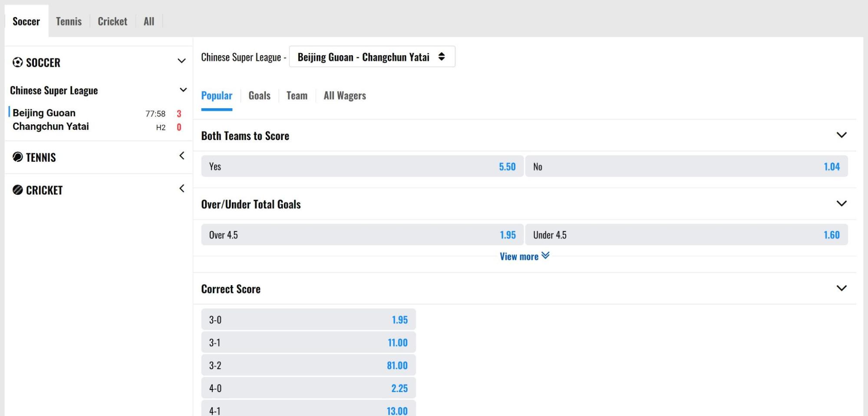Bet No on Both Teams to Score at 1.04

click(686, 166)
